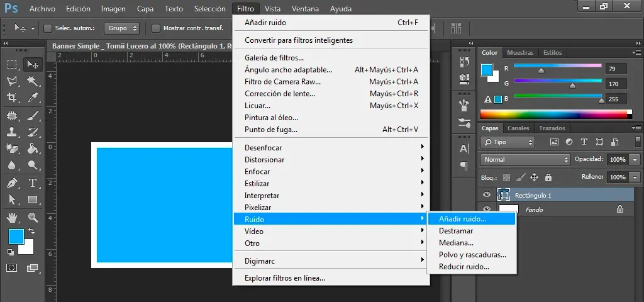The width and height of the screenshot is (644, 302).
Task: Hide the Rectángulo 1 layer
Action: [x=487, y=195]
